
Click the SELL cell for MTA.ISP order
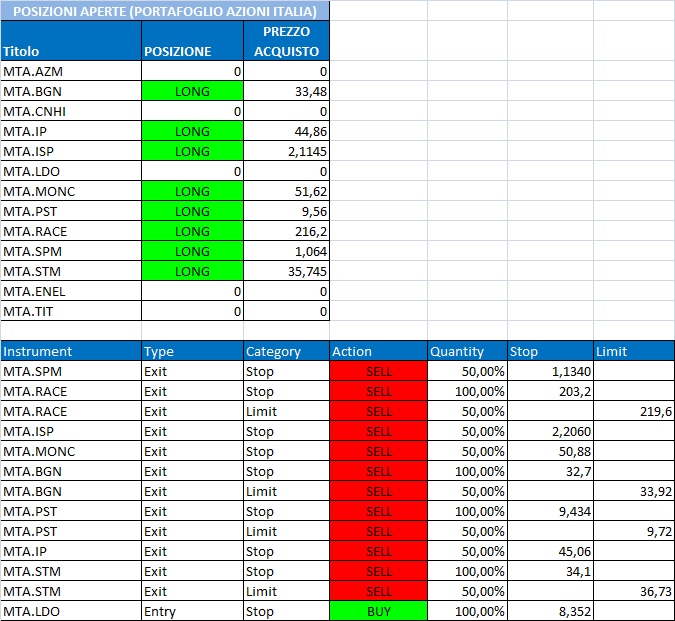coord(379,431)
